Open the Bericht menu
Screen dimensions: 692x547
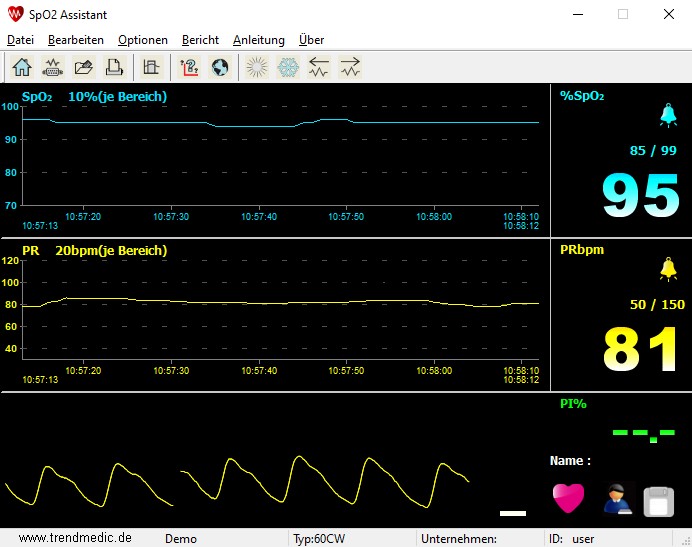point(200,40)
